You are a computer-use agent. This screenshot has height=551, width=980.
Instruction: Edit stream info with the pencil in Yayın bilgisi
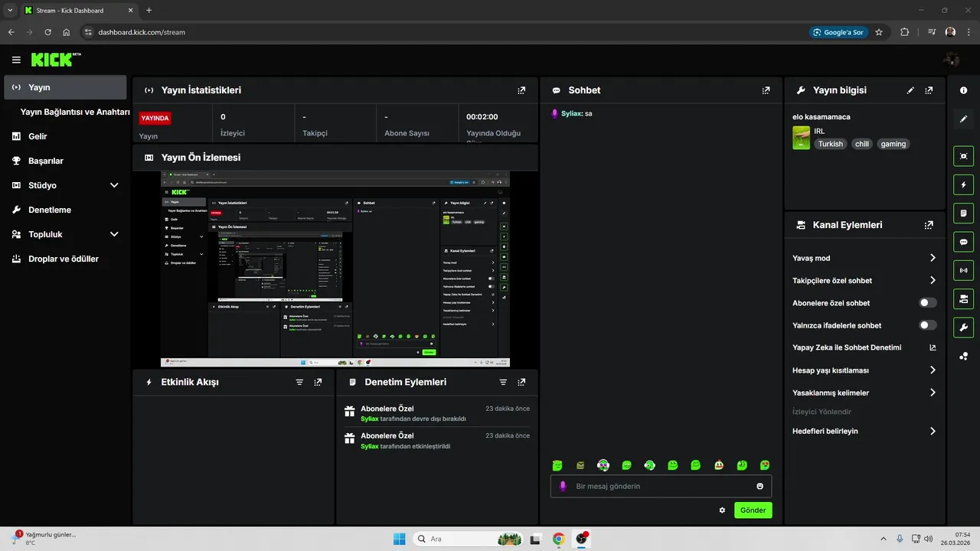910,90
